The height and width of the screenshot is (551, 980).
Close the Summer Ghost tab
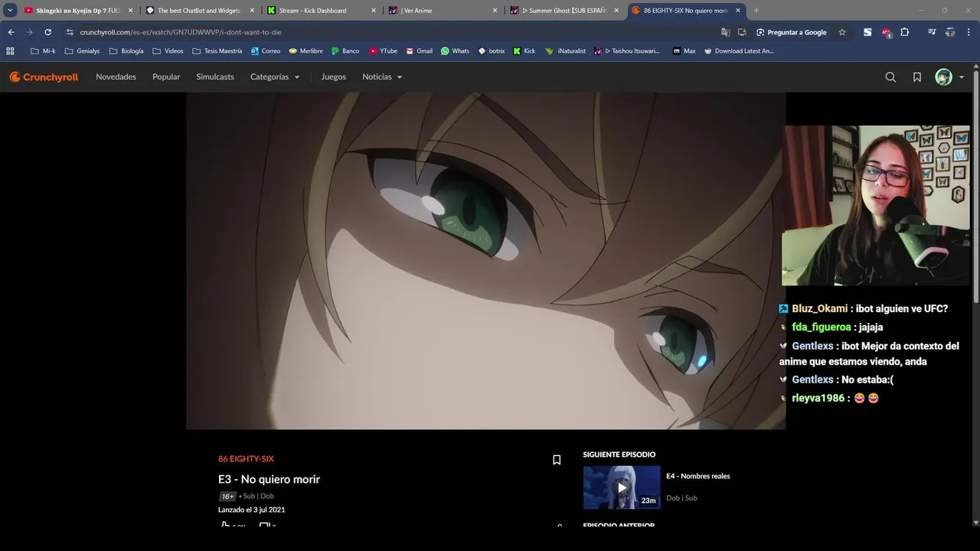(616, 11)
